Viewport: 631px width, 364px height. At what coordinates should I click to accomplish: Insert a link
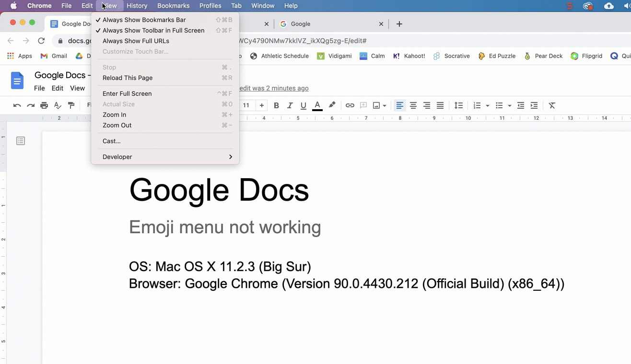[350, 105]
